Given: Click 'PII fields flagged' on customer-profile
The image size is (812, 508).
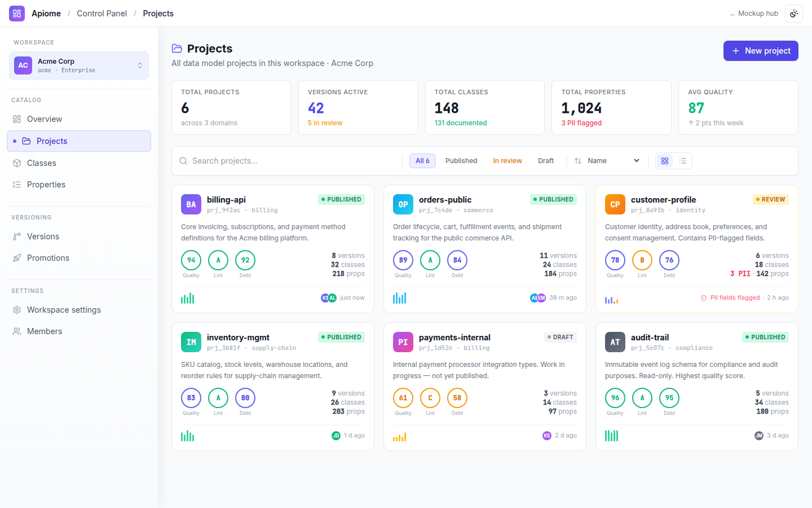Looking at the screenshot, I should point(735,298).
